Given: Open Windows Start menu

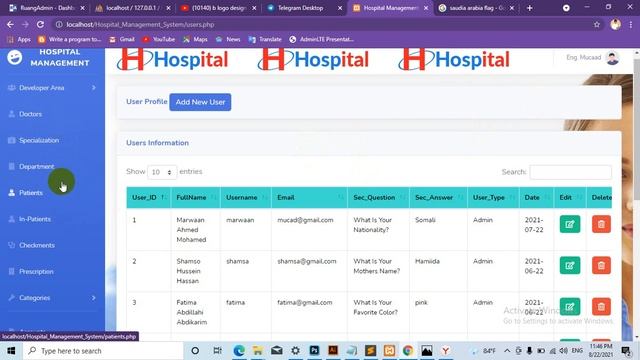Looking at the screenshot, I should [11, 351].
